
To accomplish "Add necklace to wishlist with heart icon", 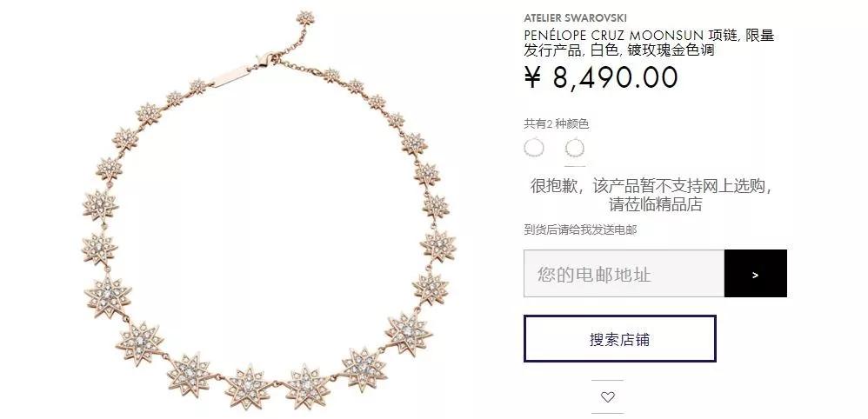I will [x=608, y=397].
